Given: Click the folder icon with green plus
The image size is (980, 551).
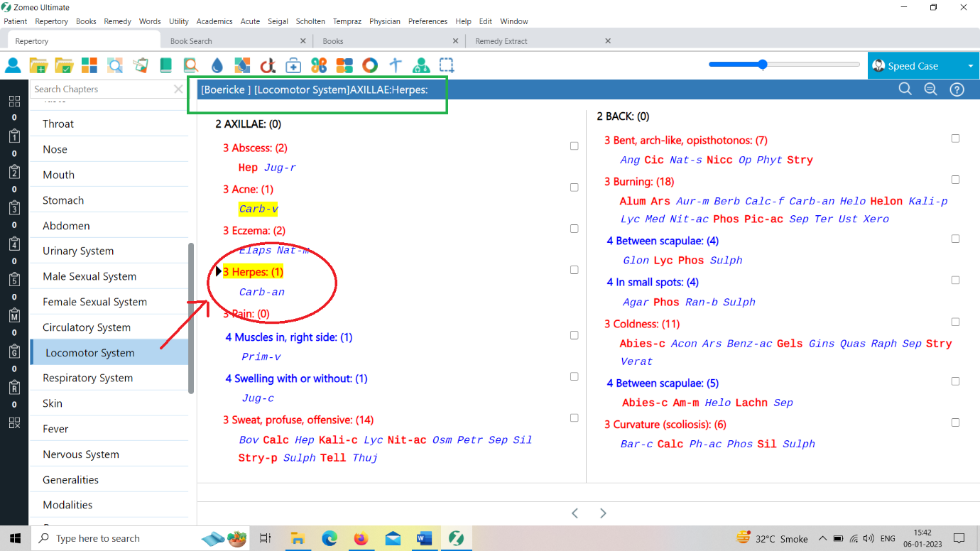Looking at the screenshot, I should click(38, 66).
